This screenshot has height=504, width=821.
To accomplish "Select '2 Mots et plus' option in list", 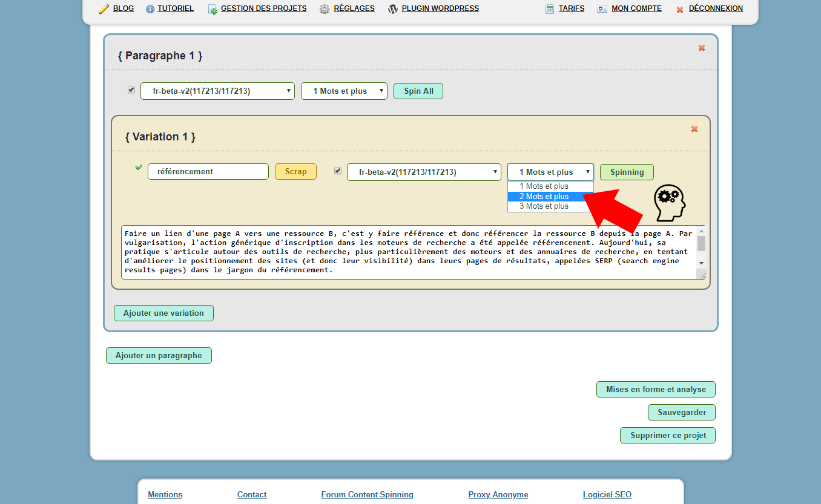I will [x=550, y=196].
